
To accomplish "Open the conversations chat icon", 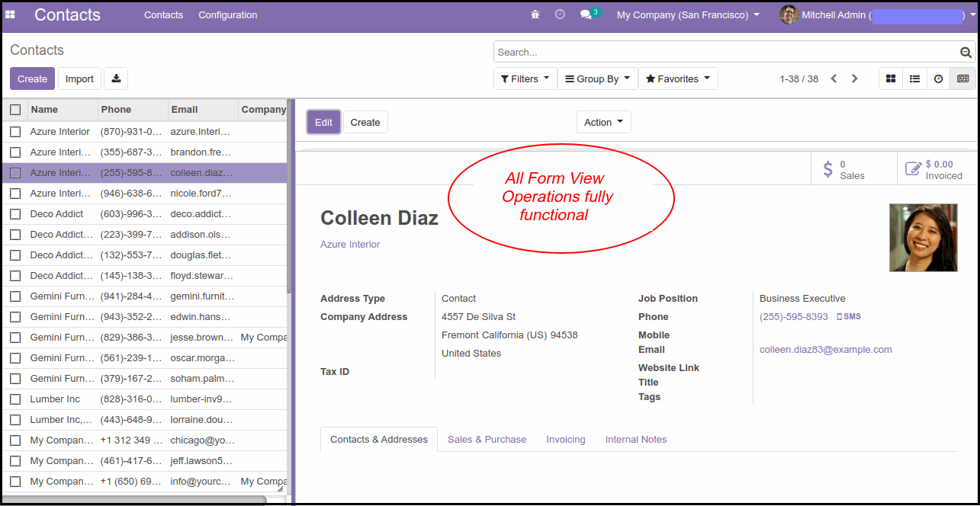I will [x=586, y=14].
